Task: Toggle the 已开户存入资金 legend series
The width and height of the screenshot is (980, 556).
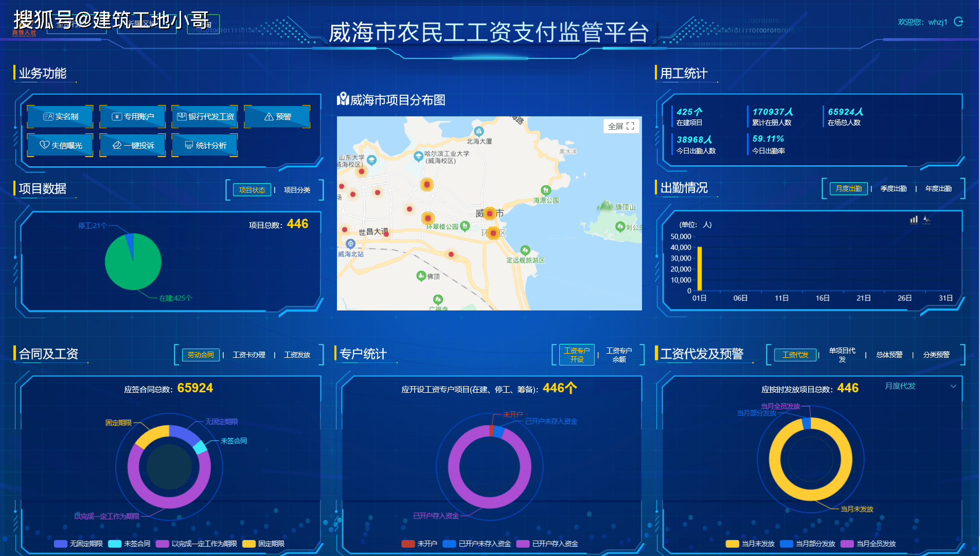Action: click(547, 544)
